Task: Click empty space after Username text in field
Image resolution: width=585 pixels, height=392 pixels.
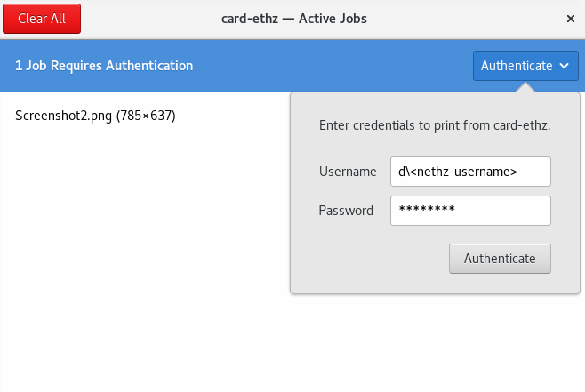Action: click(533, 172)
